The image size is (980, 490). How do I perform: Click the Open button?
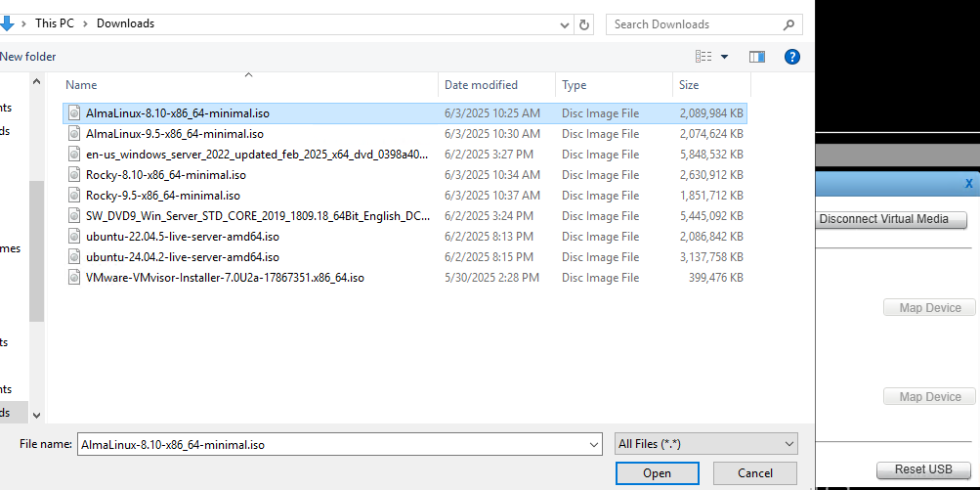coord(657,473)
